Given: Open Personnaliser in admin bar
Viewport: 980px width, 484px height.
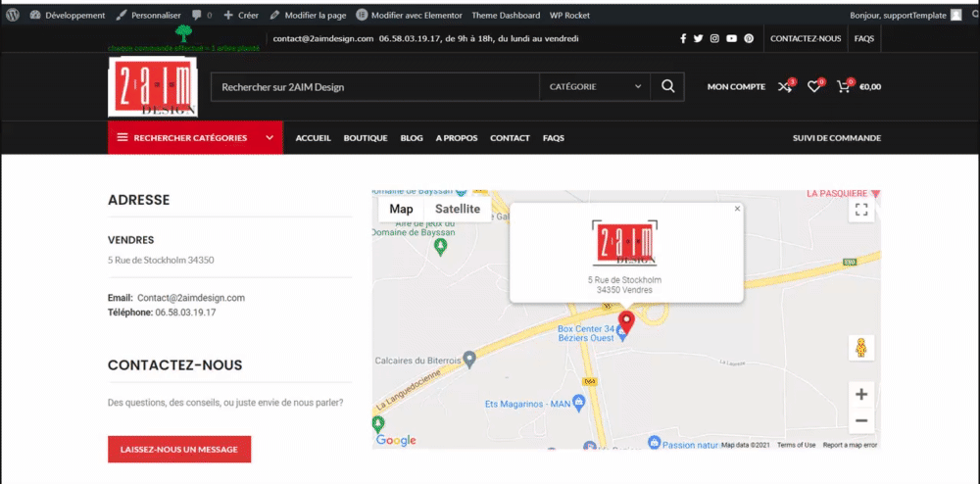Looking at the screenshot, I should click(x=149, y=15).
